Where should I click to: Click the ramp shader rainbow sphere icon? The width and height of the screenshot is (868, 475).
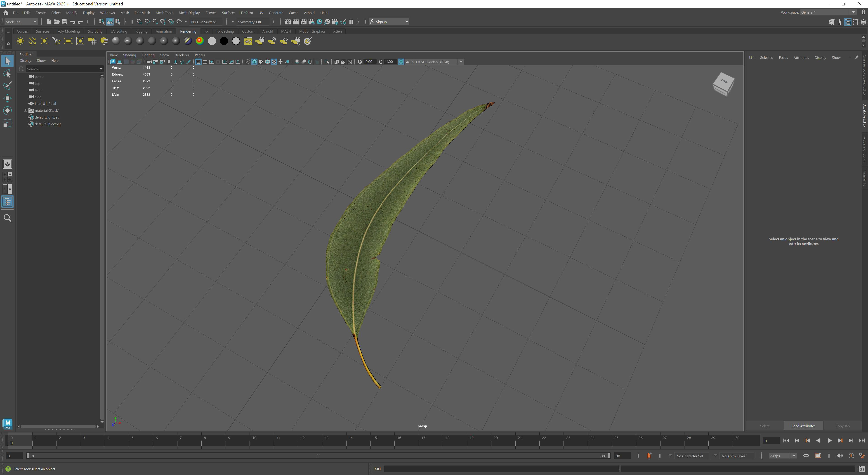[200, 41]
